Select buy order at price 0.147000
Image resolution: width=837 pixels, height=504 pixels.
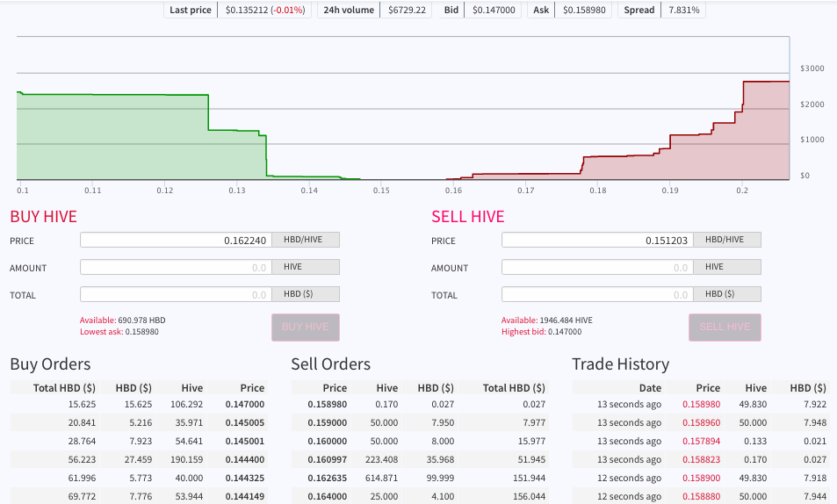139,404
